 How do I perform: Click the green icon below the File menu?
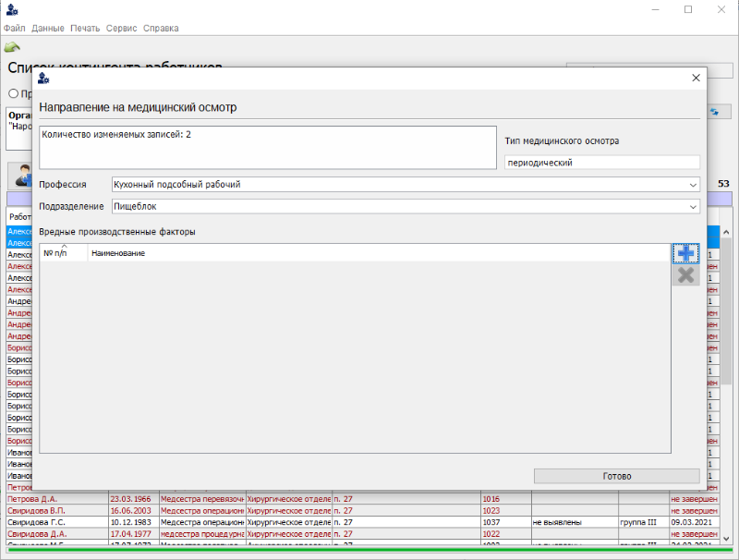[12, 47]
